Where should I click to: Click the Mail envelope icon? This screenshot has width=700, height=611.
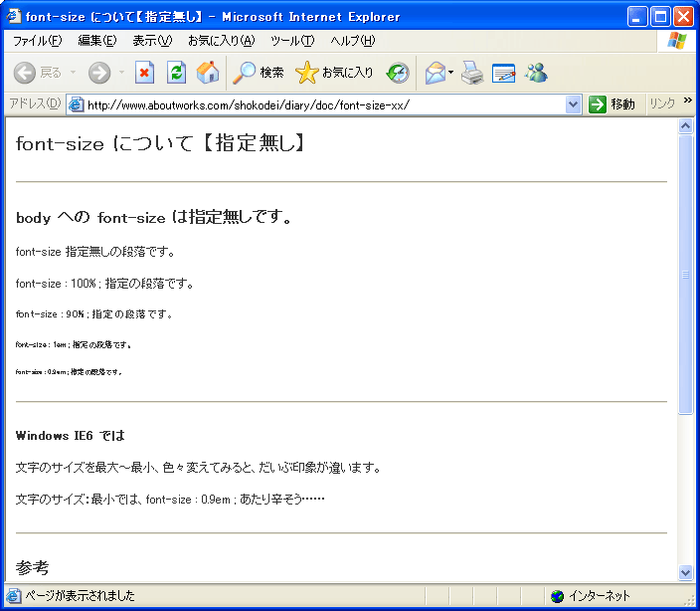[x=435, y=73]
